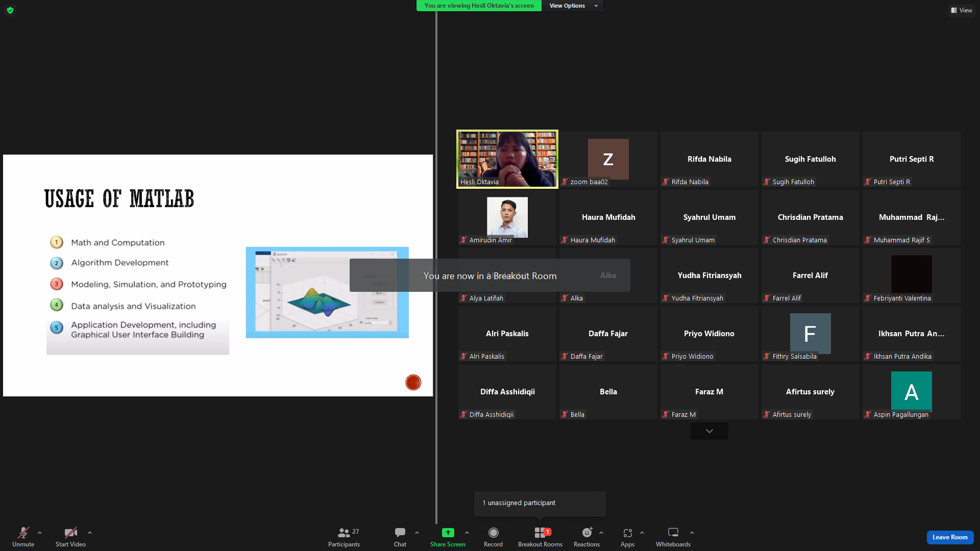This screenshot has height=551, width=980.
Task: Click Fithry Salsabila's avatar tile
Action: (811, 334)
